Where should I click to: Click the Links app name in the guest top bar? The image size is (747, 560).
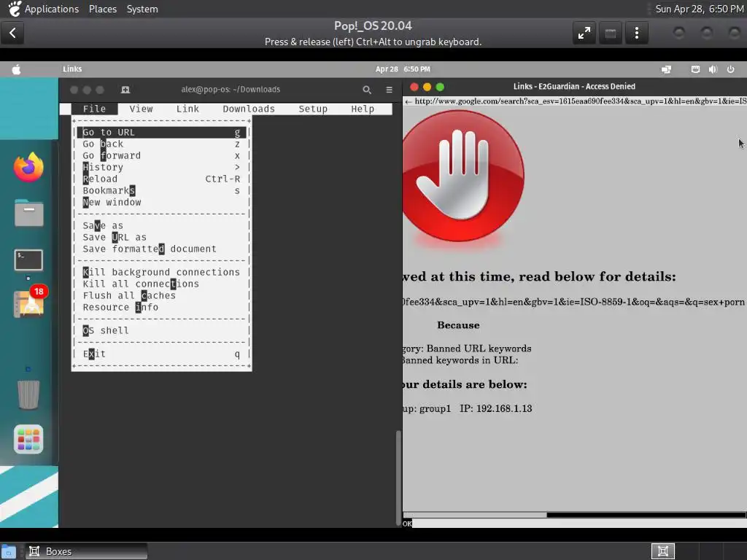(x=72, y=69)
